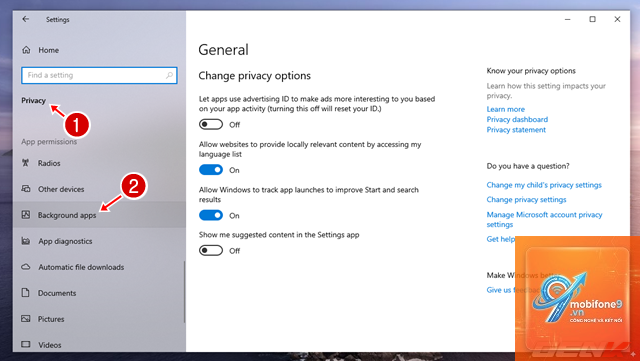
Task: Open the Learn more link
Action: [505, 109]
